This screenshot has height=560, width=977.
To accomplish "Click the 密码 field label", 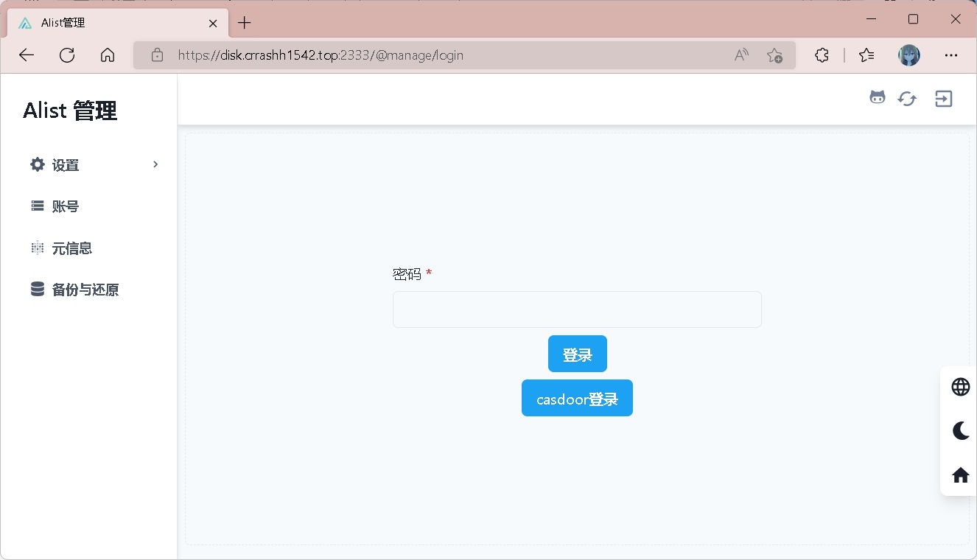I will [407, 274].
